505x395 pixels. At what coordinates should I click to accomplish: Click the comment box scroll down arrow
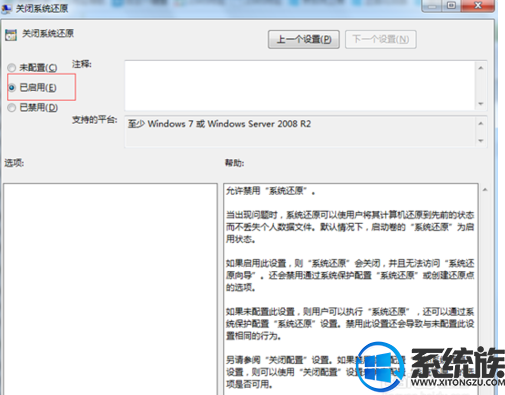[x=481, y=104]
